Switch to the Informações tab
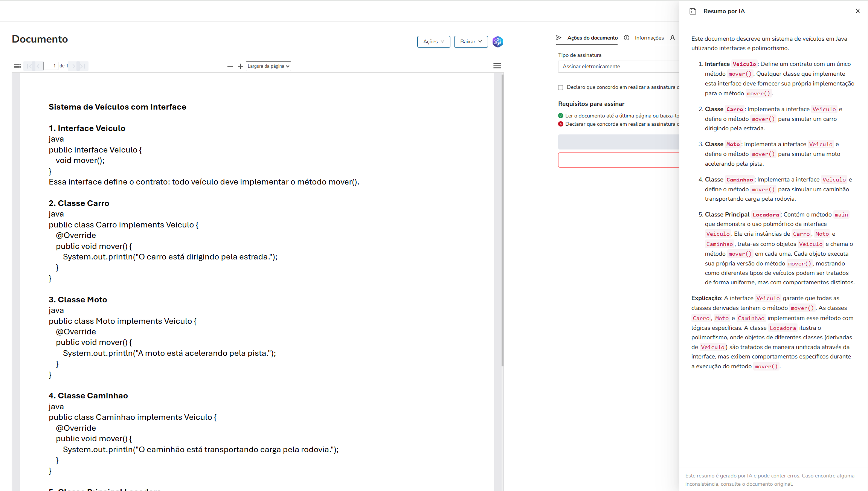The width and height of the screenshot is (868, 491). (649, 38)
